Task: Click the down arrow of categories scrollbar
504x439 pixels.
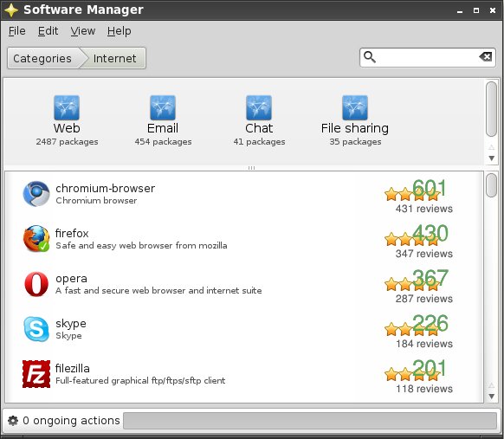Action: [492, 158]
